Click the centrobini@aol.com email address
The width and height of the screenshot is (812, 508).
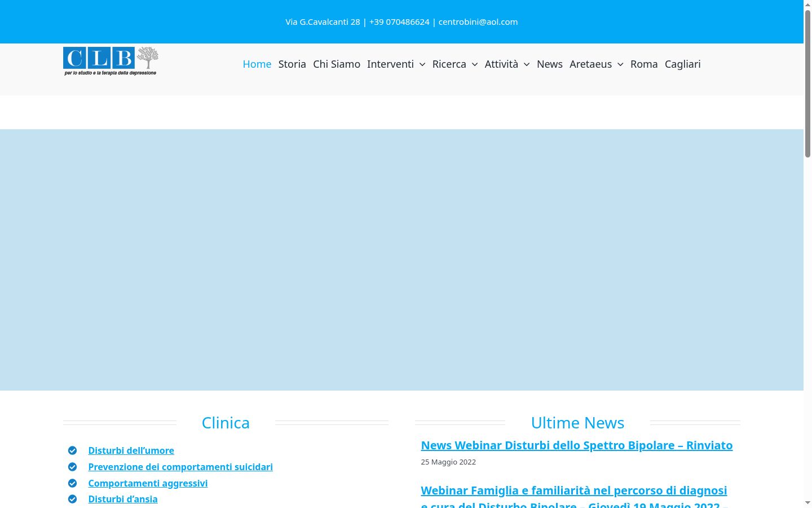pos(478,22)
